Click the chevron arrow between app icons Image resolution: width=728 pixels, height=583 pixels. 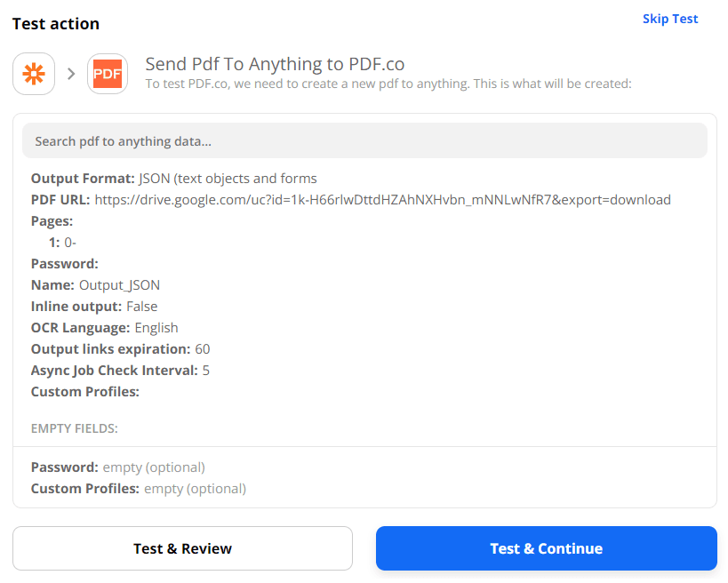(x=71, y=74)
